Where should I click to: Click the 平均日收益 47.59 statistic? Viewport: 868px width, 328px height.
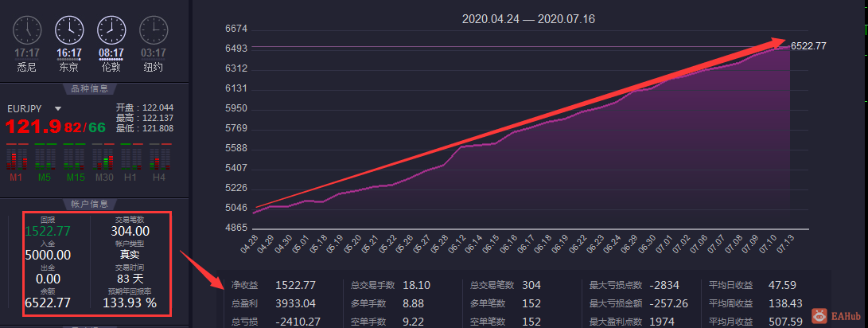coord(753,285)
